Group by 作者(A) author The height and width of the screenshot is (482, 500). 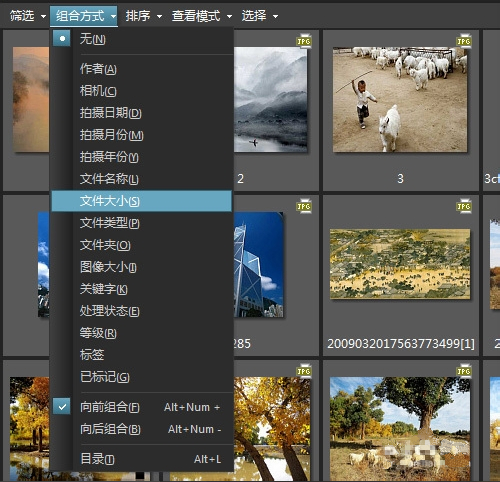pos(142,69)
